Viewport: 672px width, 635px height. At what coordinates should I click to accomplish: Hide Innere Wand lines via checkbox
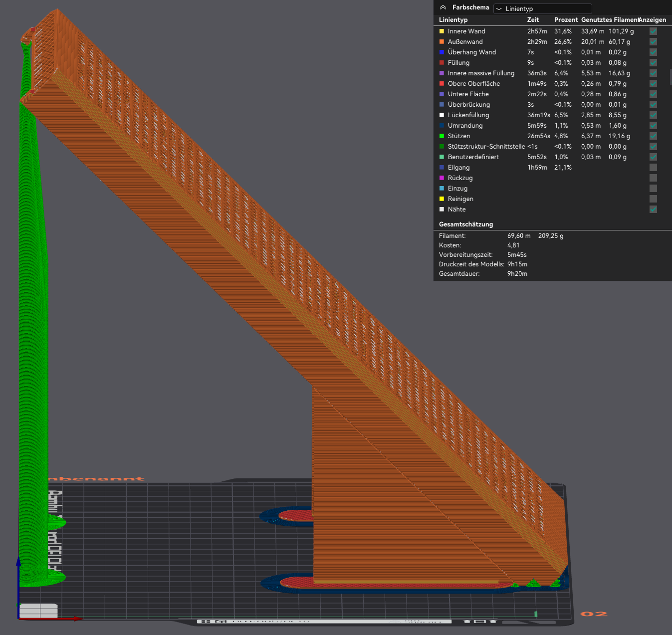(x=653, y=31)
